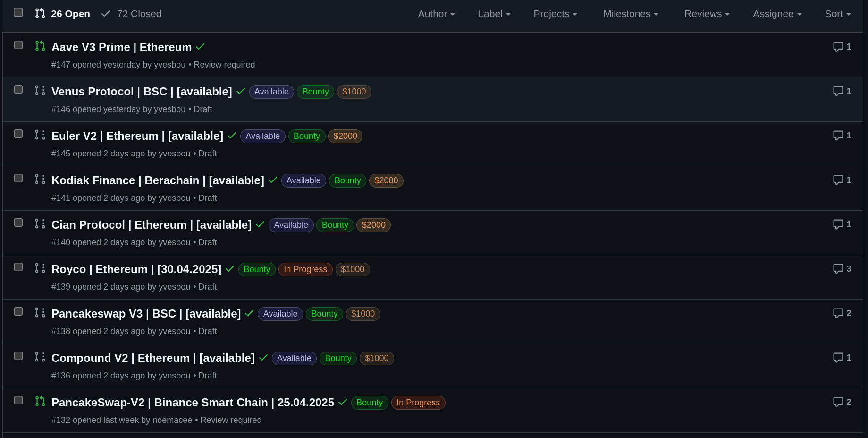This screenshot has width=868, height=438.
Task: Open the Author filter dropdown
Action: (437, 14)
